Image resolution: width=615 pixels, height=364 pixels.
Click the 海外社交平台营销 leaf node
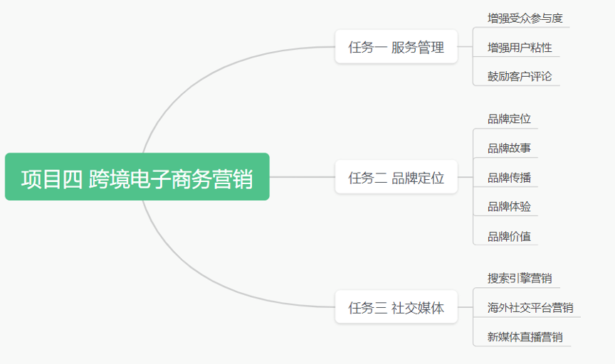click(x=530, y=308)
